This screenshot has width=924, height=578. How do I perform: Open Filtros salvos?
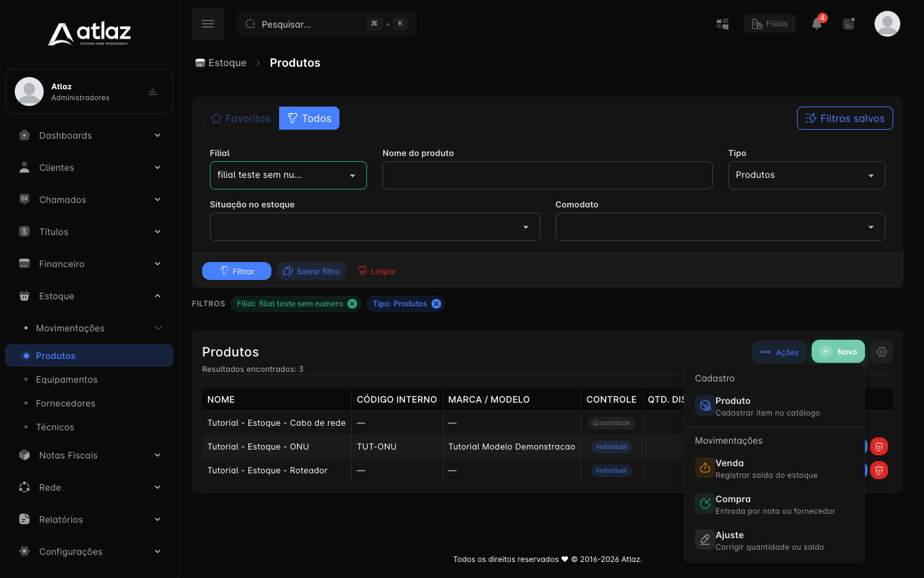pyautogui.click(x=845, y=118)
